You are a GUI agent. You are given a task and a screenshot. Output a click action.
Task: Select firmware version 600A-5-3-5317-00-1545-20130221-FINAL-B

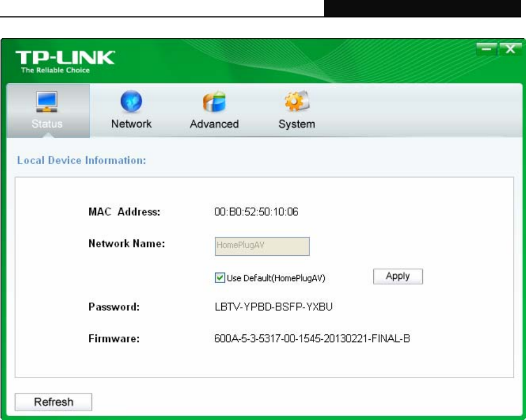(x=312, y=338)
